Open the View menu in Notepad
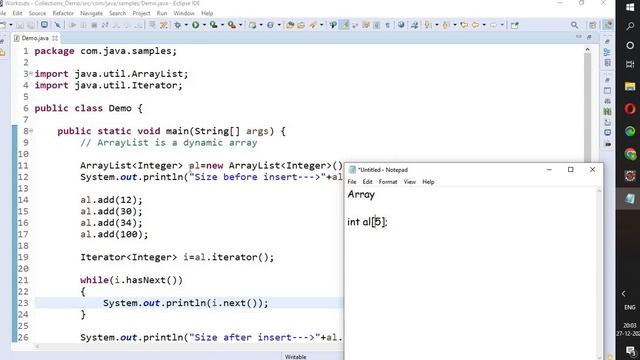Viewport: 640px width, 360px height. pos(409,182)
